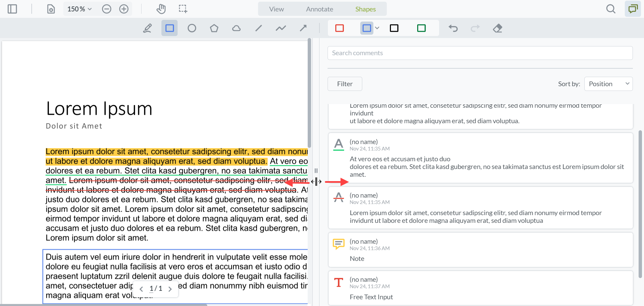Open the Sort by Position dropdown

coord(608,84)
